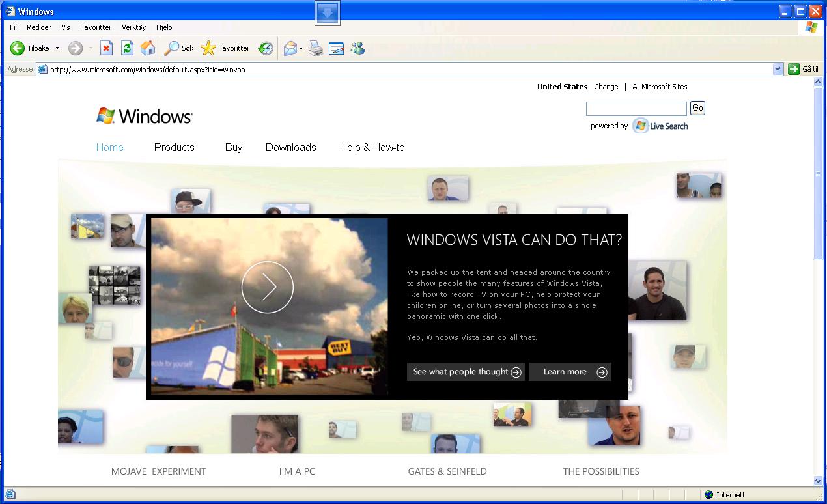Click the Internet Explorer title bar icon
Image resolution: width=827 pixels, height=504 pixels.
(10, 11)
